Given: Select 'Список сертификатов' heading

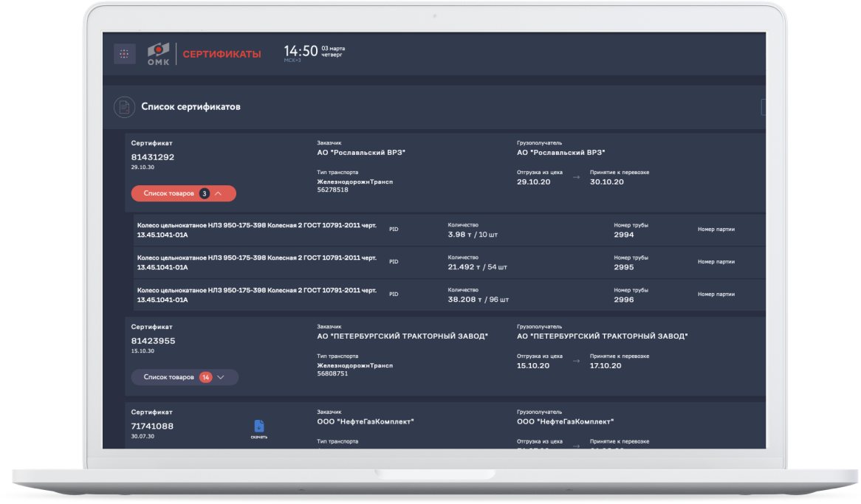Looking at the screenshot, I should click(191, 106).
